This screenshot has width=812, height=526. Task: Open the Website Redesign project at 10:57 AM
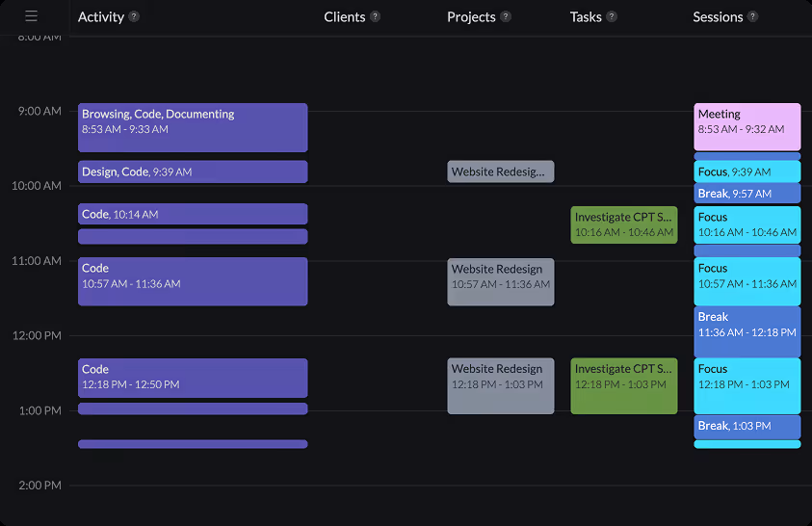[500, 281]
